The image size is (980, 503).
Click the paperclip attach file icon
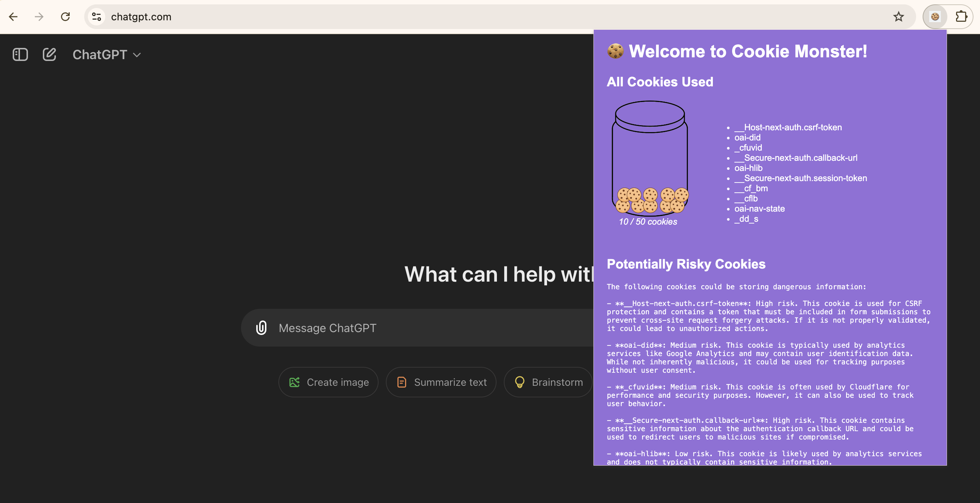(x=261, y=328)
